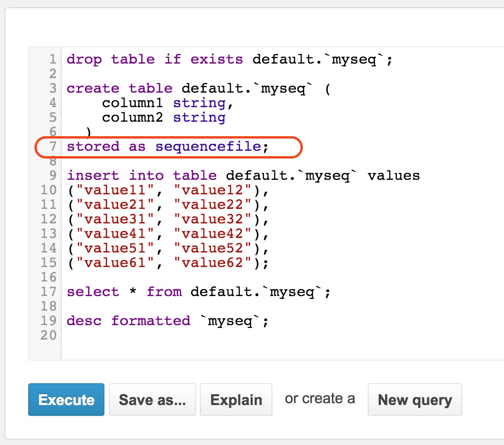Click the create table line in editor
The width and height of the screenshot is (504, 445).
click(x=198, y=89)
